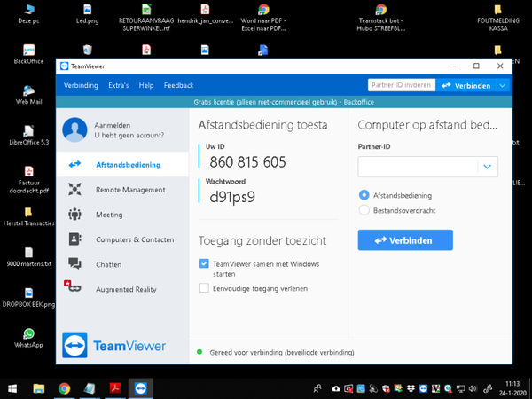
Task: Open Remote Management section
Action: tap(122, 190)
